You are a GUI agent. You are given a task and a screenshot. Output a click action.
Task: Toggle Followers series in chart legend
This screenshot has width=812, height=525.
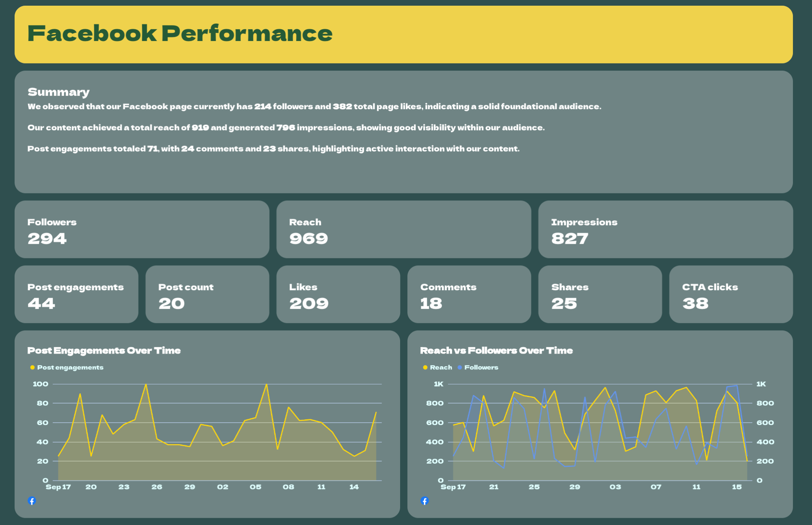click(478, 367)
